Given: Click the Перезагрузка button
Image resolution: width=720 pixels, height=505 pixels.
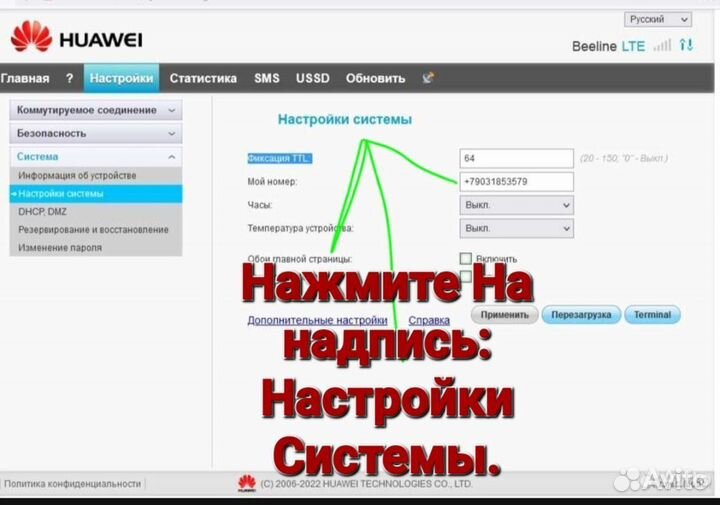Looking at the screenshot, I should 581,315.
